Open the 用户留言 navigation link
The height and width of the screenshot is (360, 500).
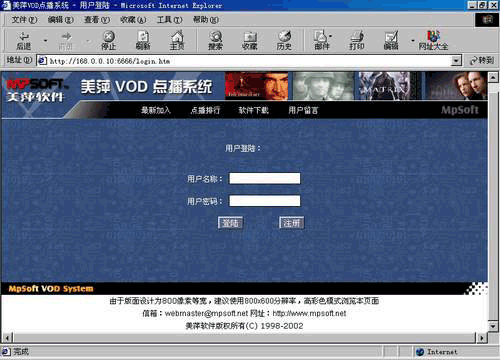tap(303, 110)
